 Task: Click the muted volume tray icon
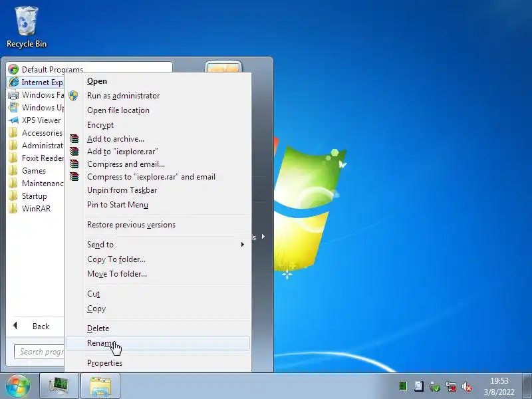point(467,386)
